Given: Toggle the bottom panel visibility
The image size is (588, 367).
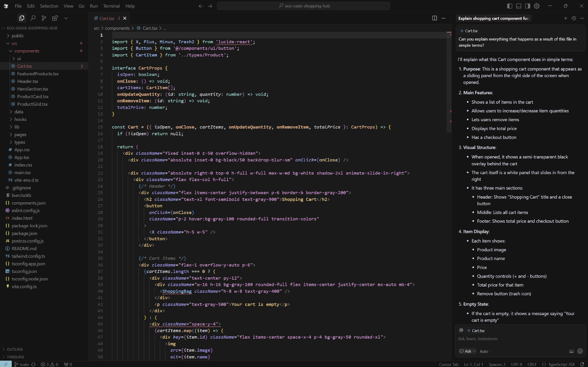Looking at the screenshot, I should click(518, 6).
